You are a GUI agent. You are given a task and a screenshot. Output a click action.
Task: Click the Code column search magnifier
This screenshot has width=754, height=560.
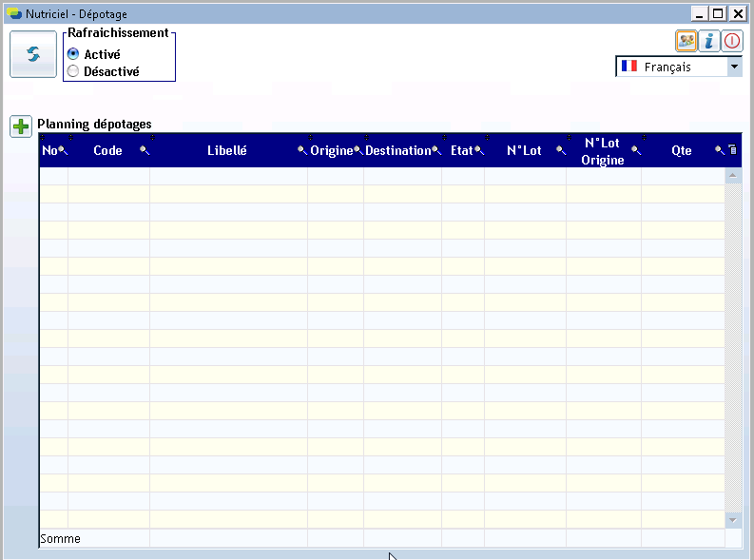pos(145,151)
